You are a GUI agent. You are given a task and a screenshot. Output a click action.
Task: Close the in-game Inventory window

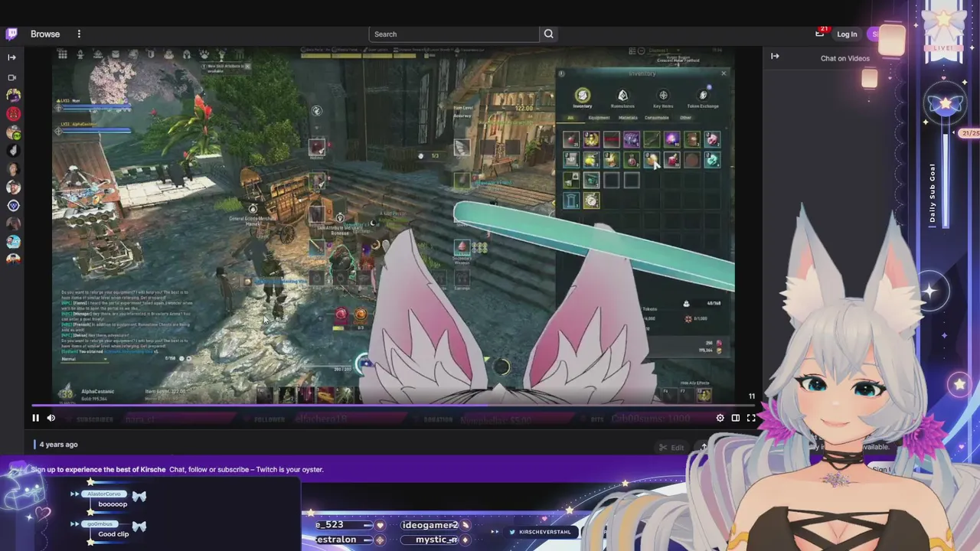pos(724,73)
